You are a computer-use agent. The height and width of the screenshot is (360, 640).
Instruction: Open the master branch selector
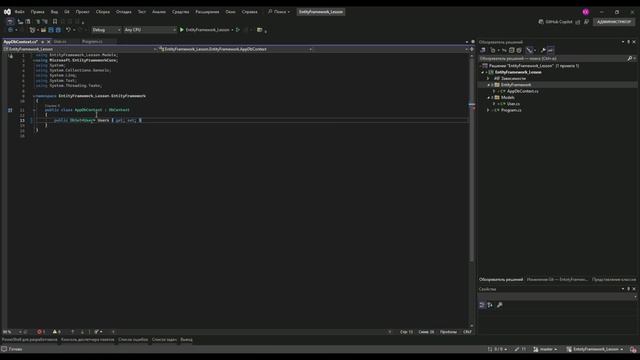point(545,349)
